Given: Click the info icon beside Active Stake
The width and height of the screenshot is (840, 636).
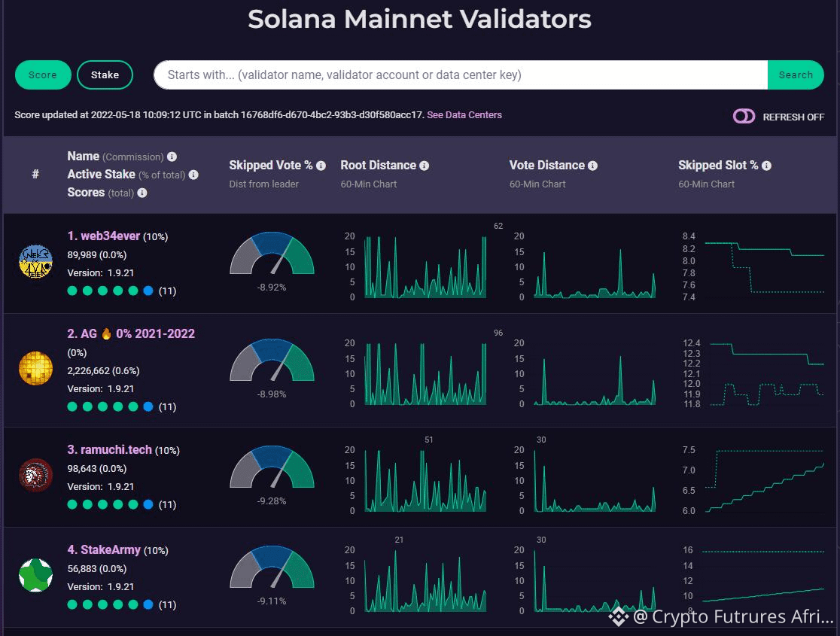Looking at the screenshot, I should pyautogui.click(x=193, y=175).
